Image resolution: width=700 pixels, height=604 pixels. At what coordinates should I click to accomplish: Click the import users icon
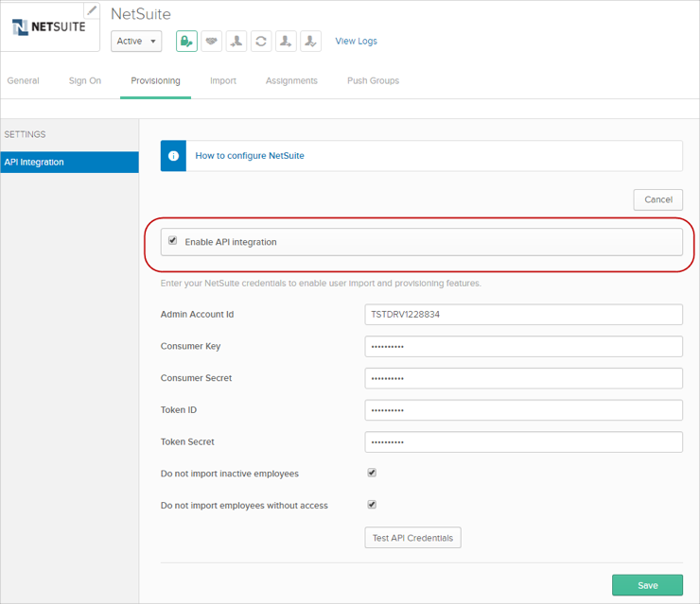pos(236,42)
